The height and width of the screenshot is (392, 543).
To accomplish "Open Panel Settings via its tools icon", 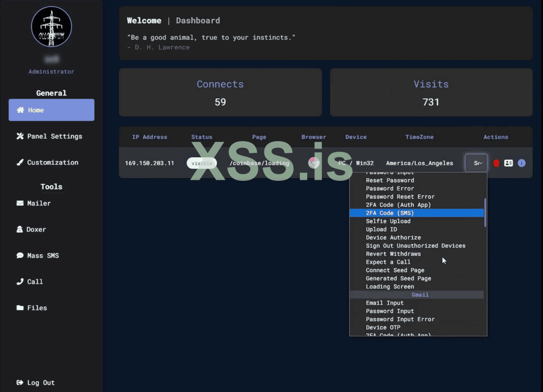I will 20,136.
